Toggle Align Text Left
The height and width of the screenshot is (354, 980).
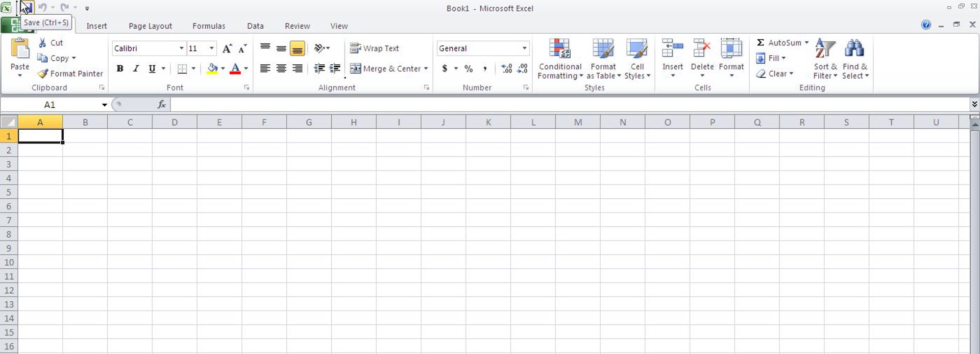coord(265,68)
